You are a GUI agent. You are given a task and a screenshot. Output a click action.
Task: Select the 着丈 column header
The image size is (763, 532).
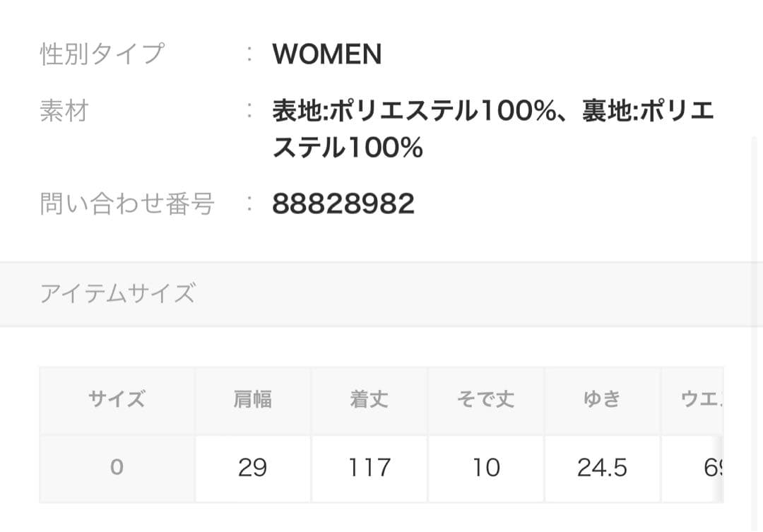(x=369, y=400)
